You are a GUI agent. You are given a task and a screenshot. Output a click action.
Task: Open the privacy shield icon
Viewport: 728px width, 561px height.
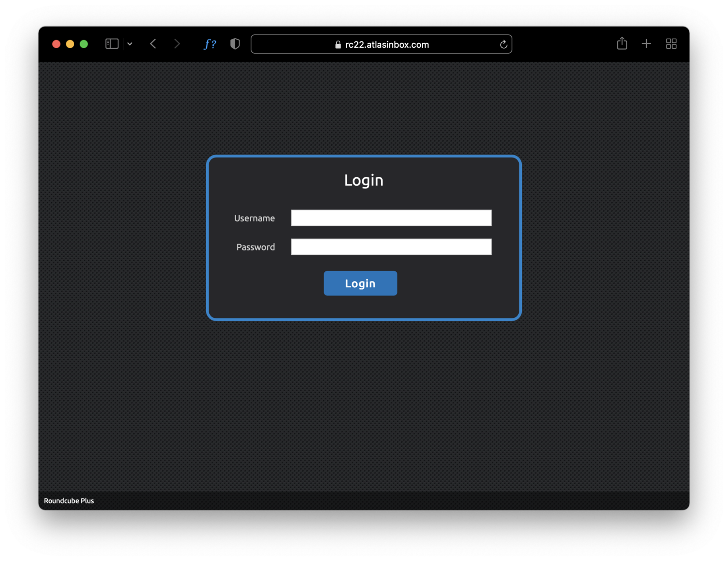tap(235, 44)
